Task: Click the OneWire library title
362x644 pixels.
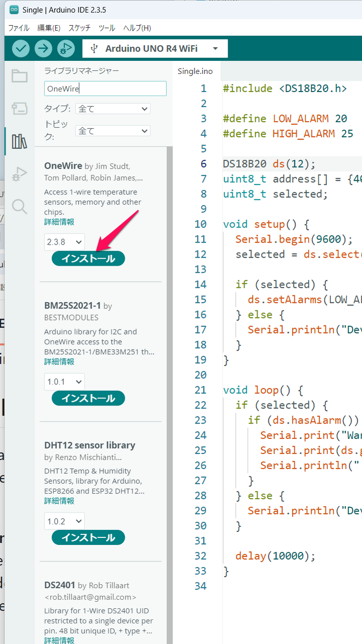Action: 63,166
